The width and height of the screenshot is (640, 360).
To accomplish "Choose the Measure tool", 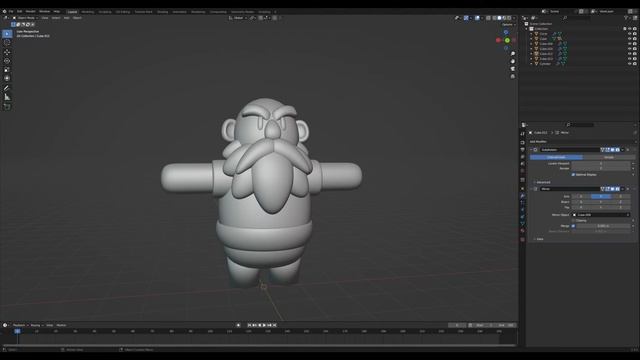I will [7, 97].
